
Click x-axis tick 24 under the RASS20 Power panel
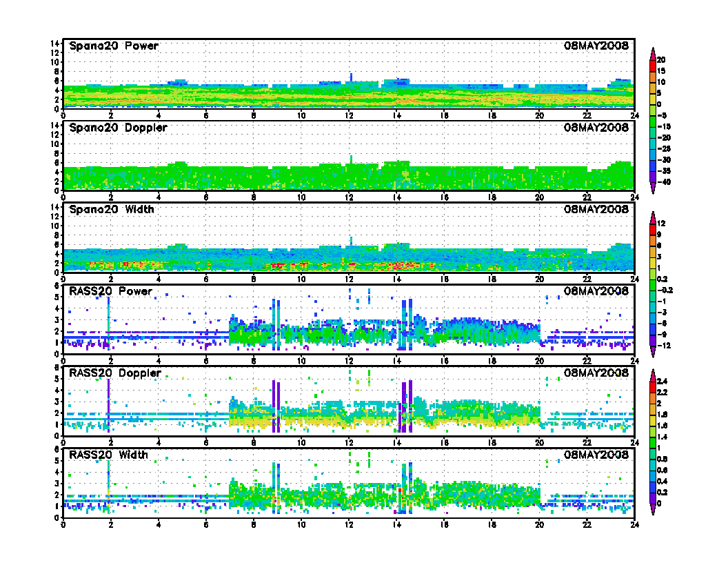point(634,361)
